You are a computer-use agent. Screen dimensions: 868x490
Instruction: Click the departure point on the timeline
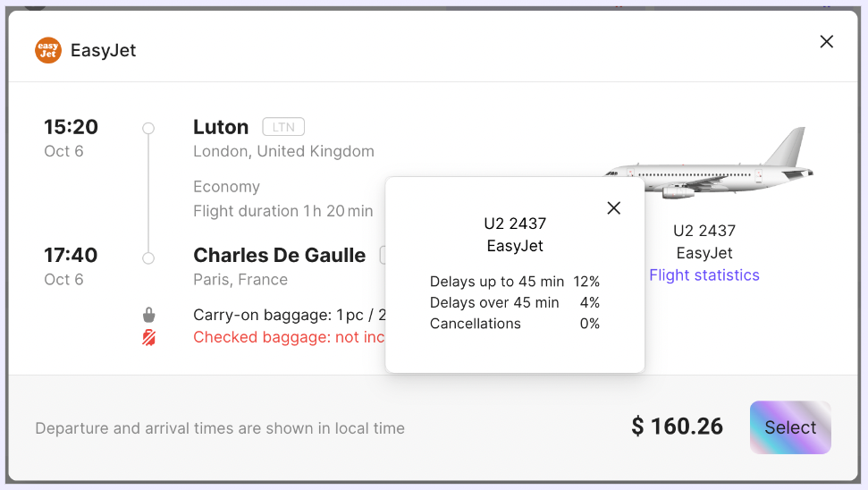[148, 128]
